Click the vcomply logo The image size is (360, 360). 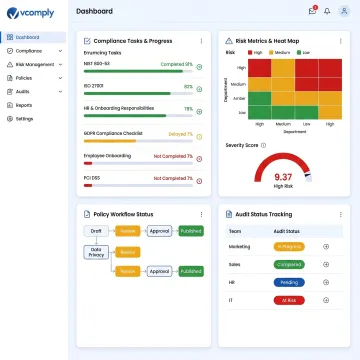(x=30, y=13)
